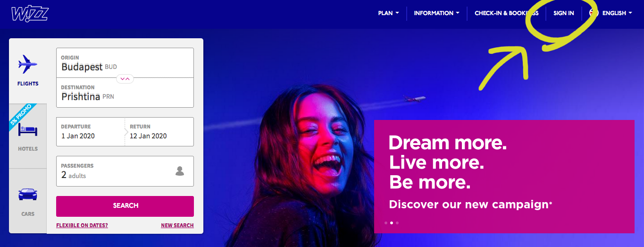644x247 pixels.
Task: Expand the PLAN dropdown menu
Action: [388, 13]
